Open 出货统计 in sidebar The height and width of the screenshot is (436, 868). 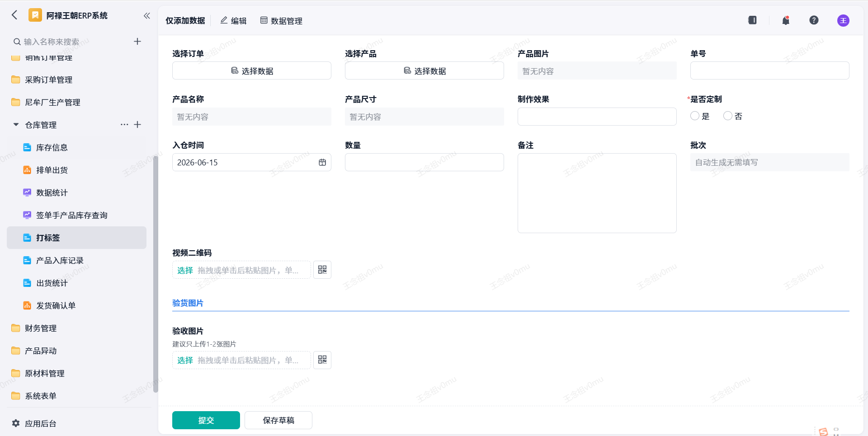76,283
